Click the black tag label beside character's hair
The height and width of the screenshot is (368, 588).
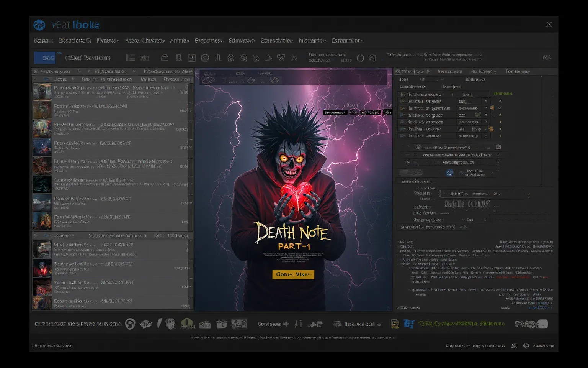click(x=335, y=113)
